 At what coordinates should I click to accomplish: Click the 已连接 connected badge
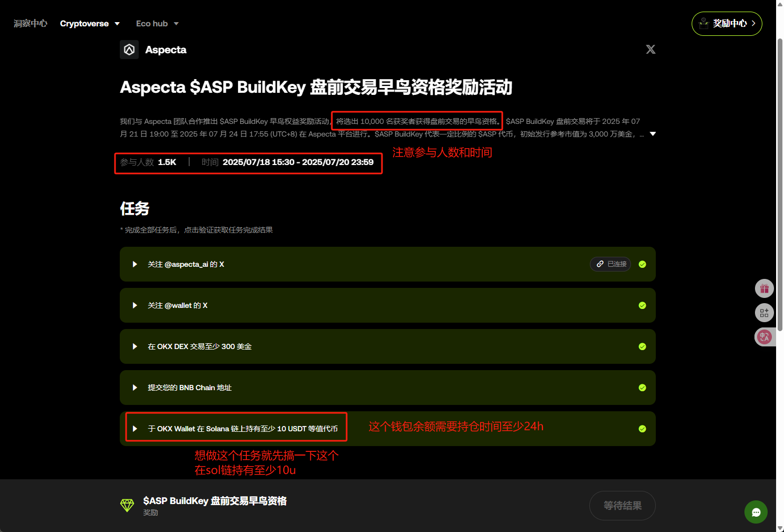(610, 264)
